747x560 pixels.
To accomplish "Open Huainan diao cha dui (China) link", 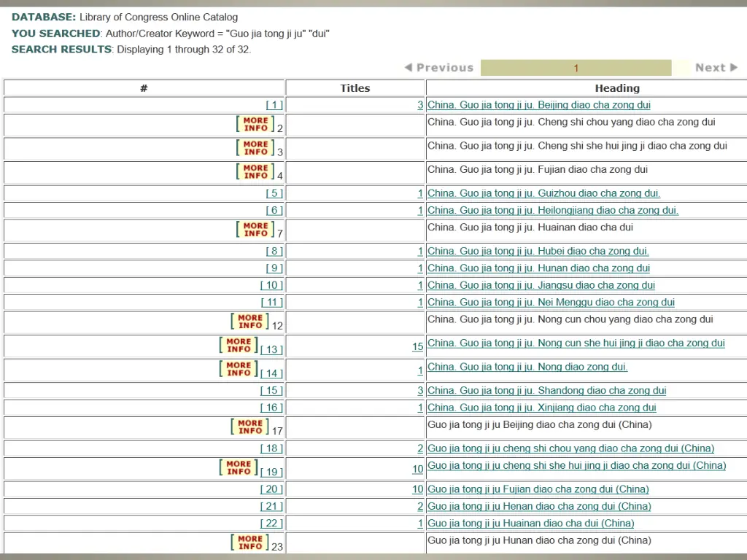I will point(531,524).
